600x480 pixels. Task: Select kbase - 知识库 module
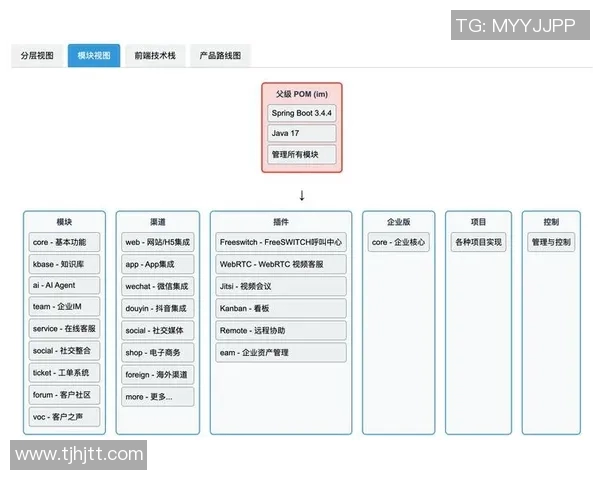[x=64, y=264]
